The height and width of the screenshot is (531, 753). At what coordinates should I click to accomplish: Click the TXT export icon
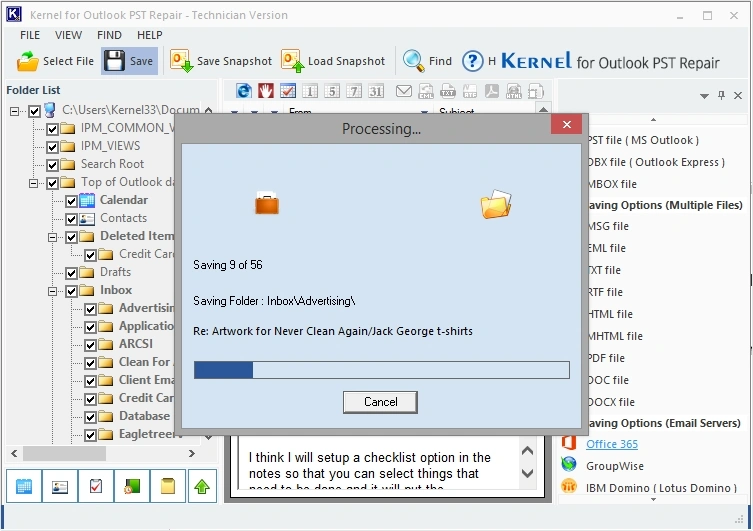(448, 91)
